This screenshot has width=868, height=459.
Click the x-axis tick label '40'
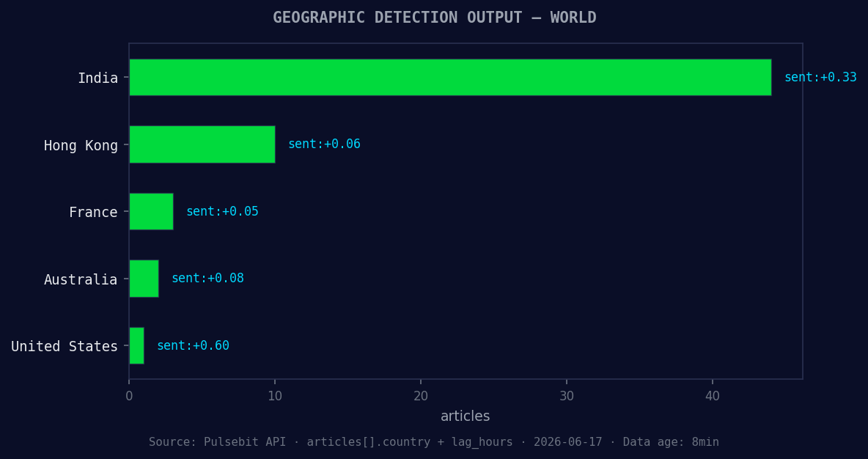click(x=713, y=396)
